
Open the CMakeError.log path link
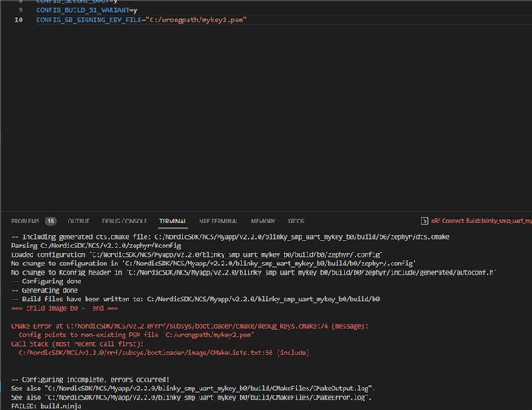click(x=206, y=397)
